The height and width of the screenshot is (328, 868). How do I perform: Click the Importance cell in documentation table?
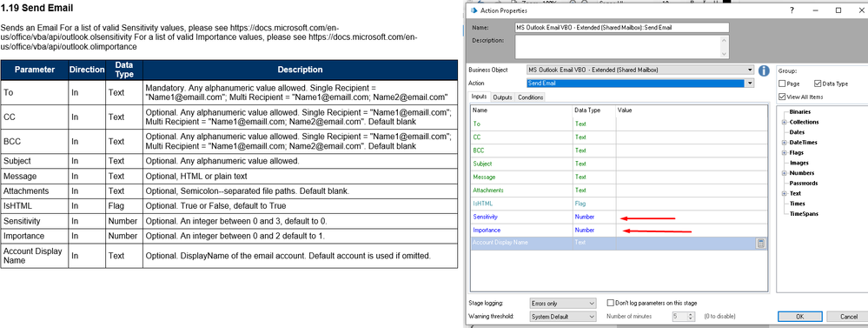[35, 236]
